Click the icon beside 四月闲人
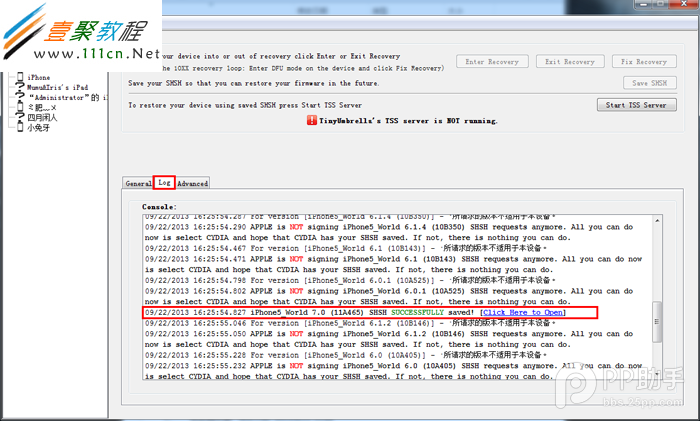The height and width of the screenshot is (421, 700). tap(20, 117)
